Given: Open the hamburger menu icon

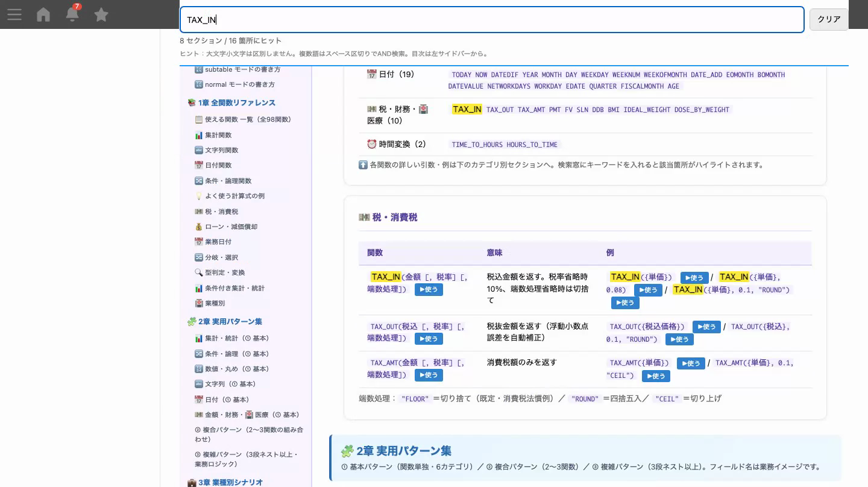Looking at the screenshot, I should (x=14, y=14).
